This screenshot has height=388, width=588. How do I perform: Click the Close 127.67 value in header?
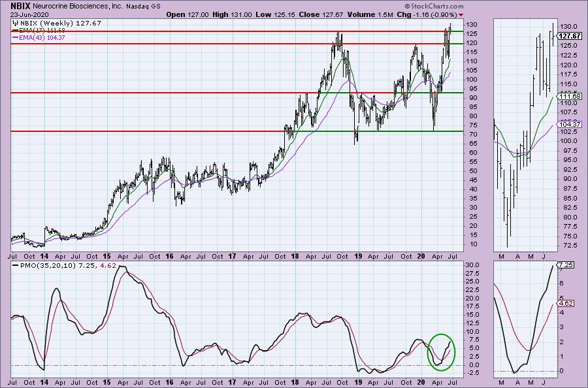coord(321,14)
